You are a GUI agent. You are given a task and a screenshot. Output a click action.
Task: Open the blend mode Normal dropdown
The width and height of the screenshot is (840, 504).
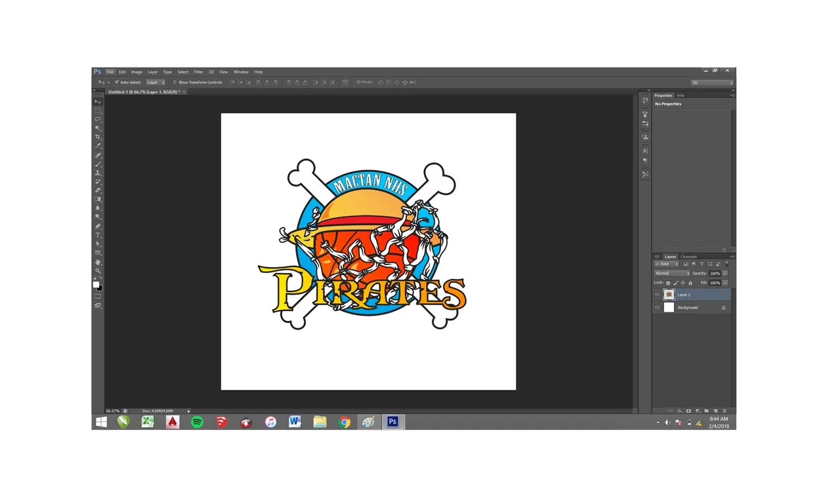672,273
